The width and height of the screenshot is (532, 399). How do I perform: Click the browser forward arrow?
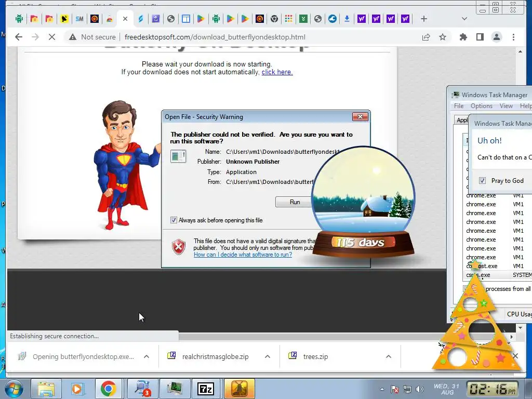click(x=35, y=37)
